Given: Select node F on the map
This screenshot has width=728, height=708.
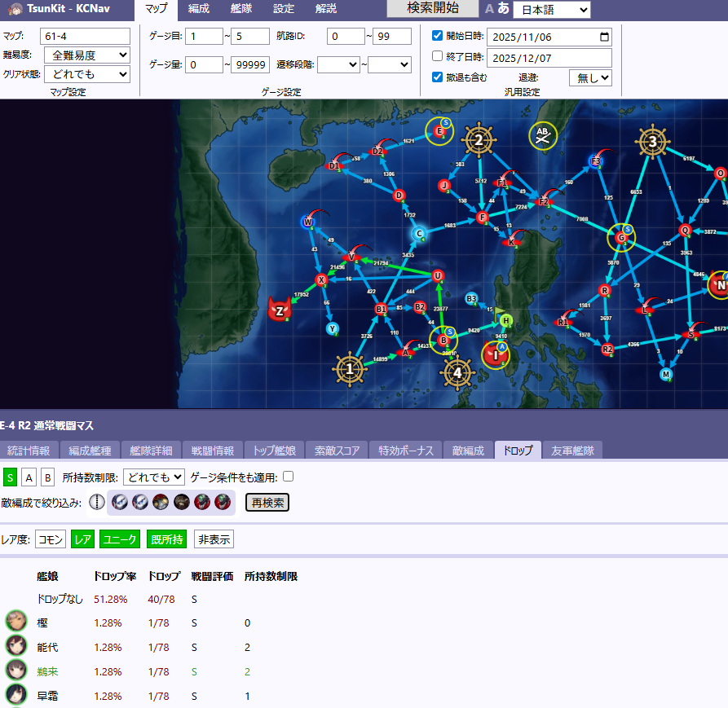Looking at the screenshot, I should 483,218.
